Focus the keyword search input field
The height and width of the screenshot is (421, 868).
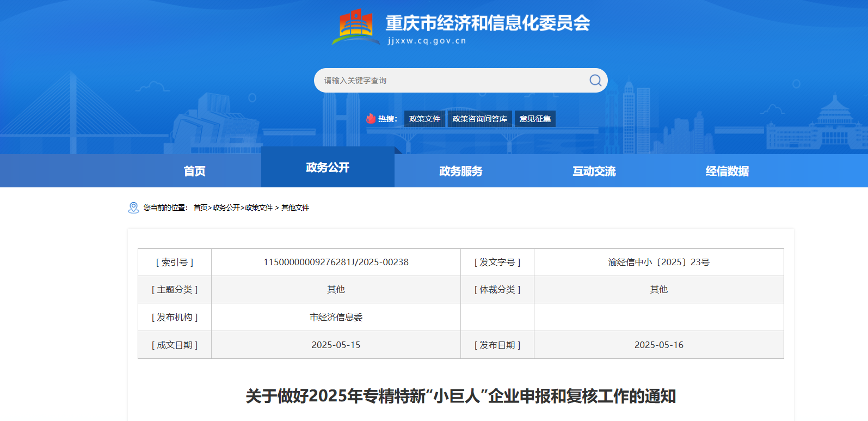click(x=452, y=81)
